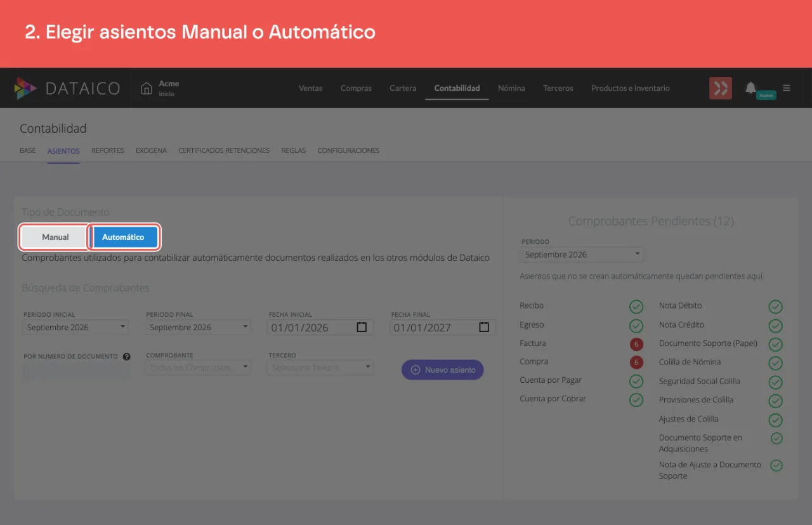Click the Nota Débito status checkmark
Viewport: 812px width, 525px height.
[775, 307]
